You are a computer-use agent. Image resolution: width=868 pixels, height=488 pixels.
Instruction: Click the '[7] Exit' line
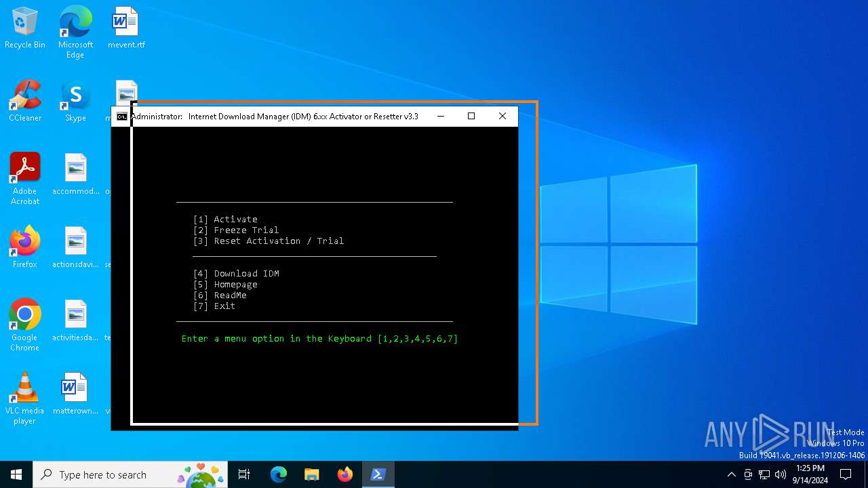[214, 306]
